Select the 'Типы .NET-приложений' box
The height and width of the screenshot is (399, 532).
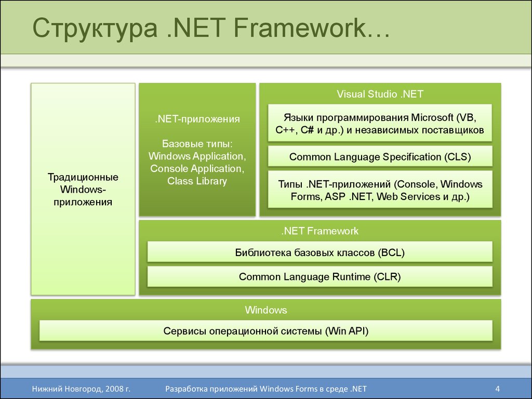(x=380, y=190)
